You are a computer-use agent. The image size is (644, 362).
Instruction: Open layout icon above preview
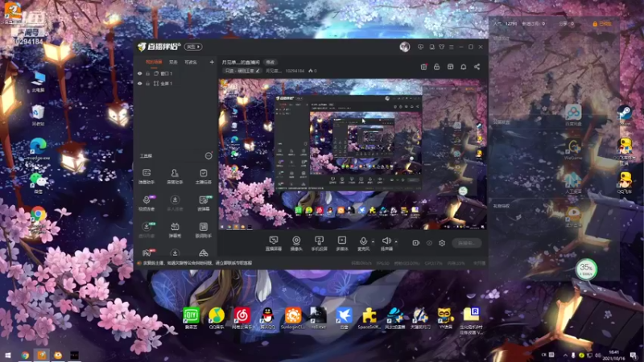click(x=451, y=67)
